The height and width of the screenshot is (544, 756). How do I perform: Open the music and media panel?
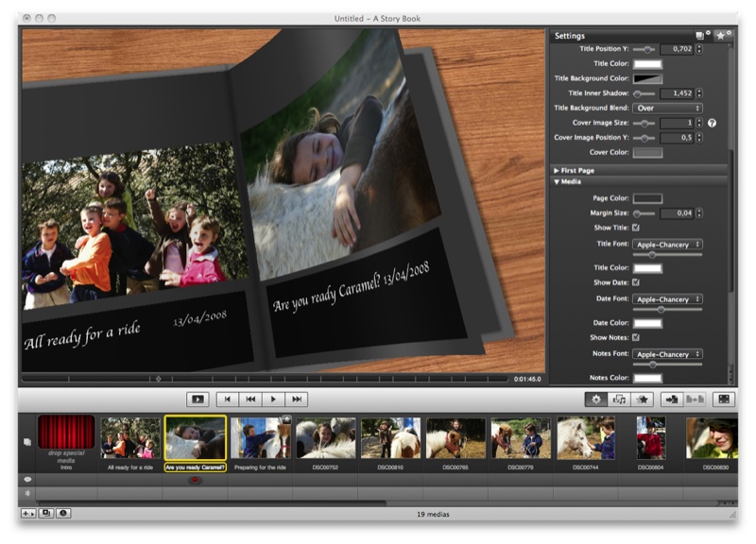[x=619, y=399]
